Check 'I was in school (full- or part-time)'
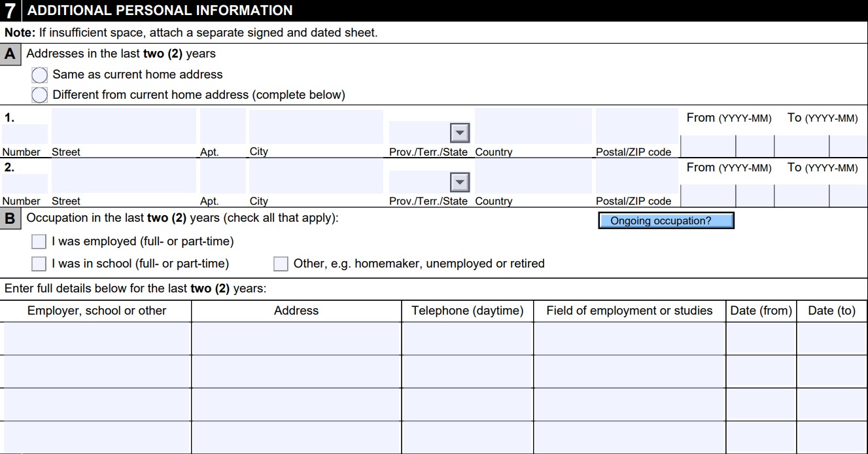Image resolution: width=868 pixels, height=454 pixels. click(x=39, y=264)
